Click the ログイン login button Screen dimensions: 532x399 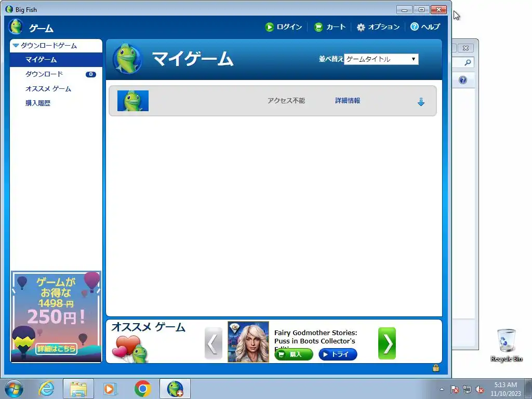pyautogui.click(x=283, y=27)
